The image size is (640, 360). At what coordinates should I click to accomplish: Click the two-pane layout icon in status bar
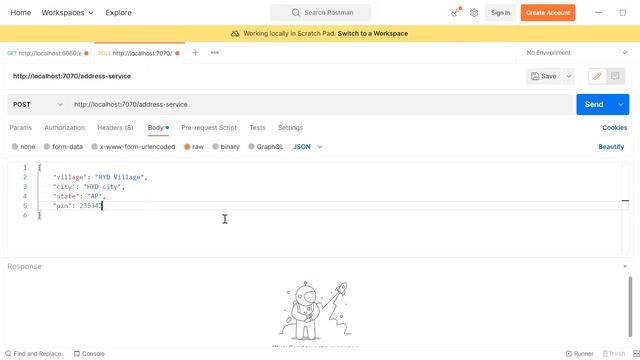pyautogui.click(x=636, y=353)
